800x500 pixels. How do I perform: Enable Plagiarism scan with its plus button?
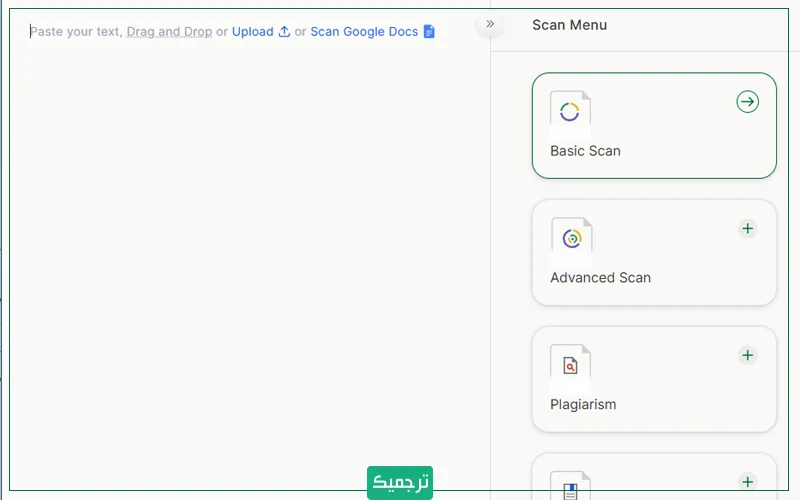747,356
